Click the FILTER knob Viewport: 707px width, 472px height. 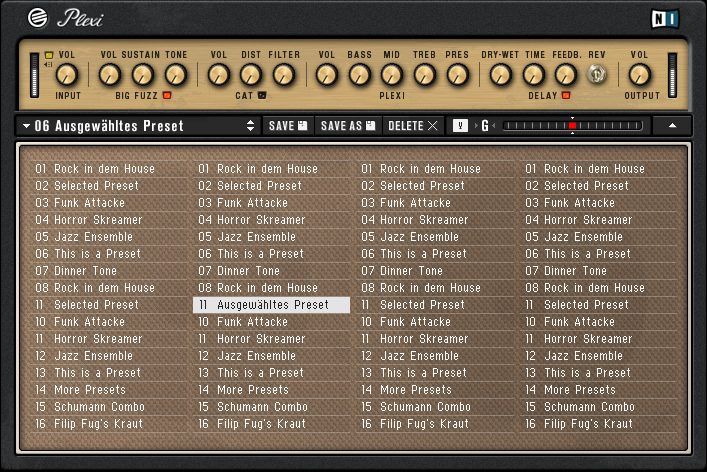[x=284, y=75]
